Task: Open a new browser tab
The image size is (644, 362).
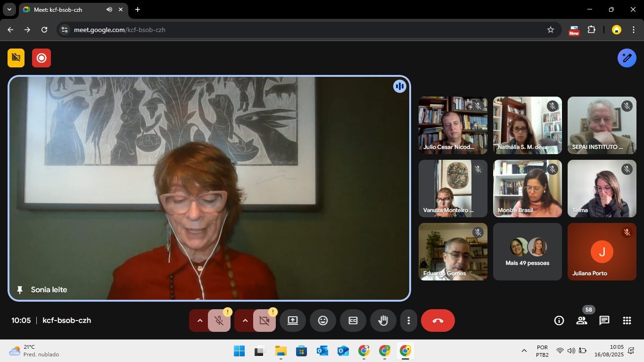Action: pyautogui.click(x=138, y=9)
